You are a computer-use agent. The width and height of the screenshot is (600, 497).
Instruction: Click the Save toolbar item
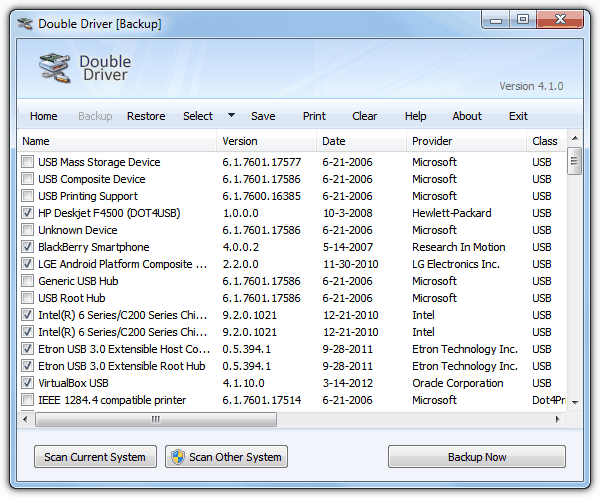[x=263, y=116]
